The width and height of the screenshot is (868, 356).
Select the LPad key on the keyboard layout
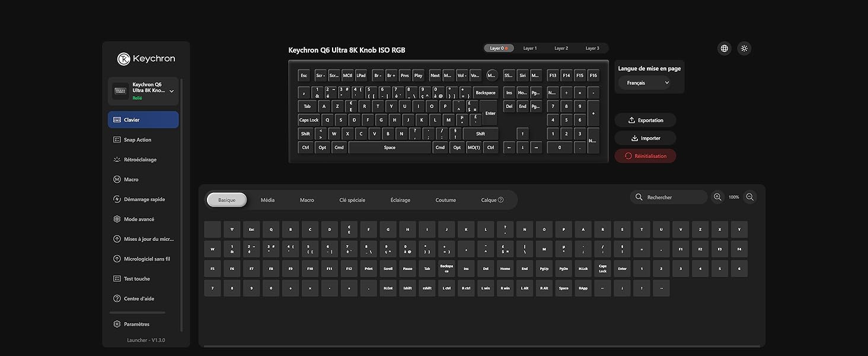pos(360,75)
